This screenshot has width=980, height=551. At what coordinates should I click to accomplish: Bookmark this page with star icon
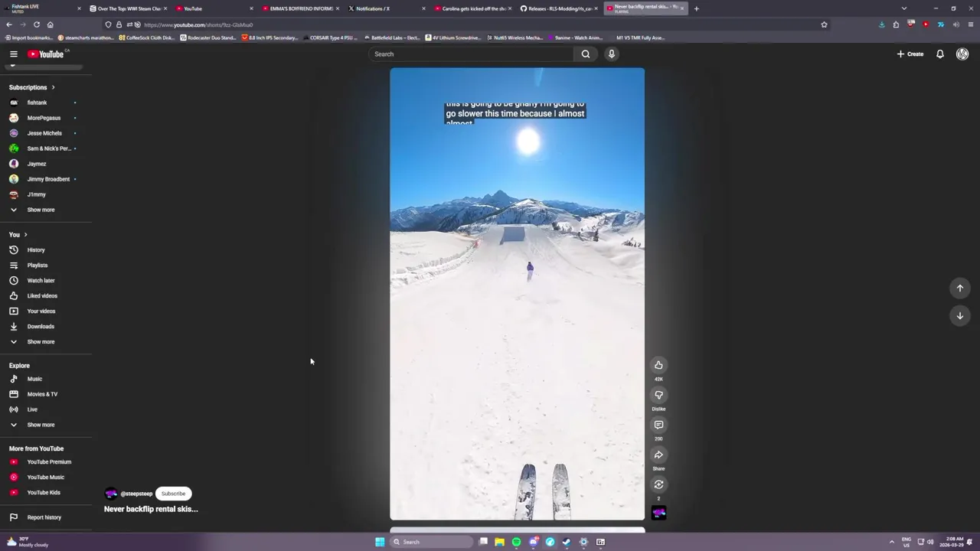pyautogui.click(x=824, y=24)
